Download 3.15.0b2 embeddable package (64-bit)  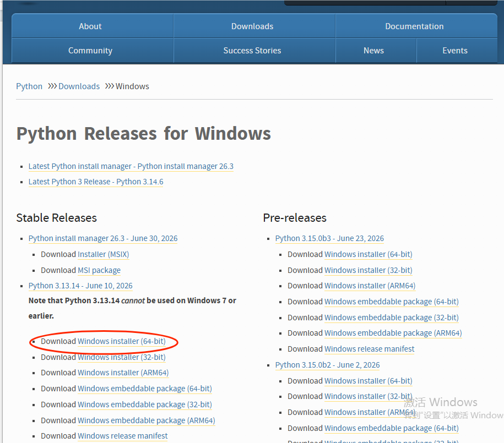click(x=392, y=428)
